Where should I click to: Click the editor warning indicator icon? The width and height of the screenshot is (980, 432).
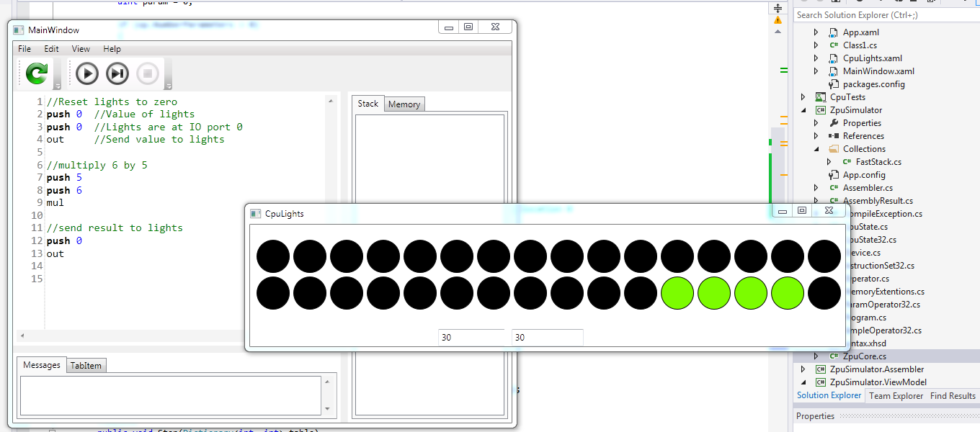click(778, 20)
